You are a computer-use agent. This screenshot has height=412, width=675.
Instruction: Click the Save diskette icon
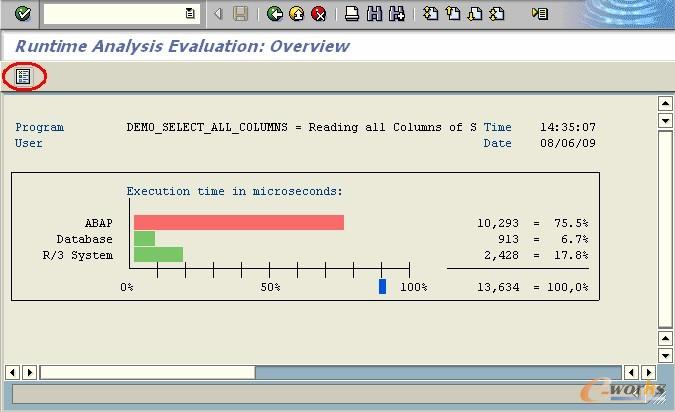[x=240, y=14]
